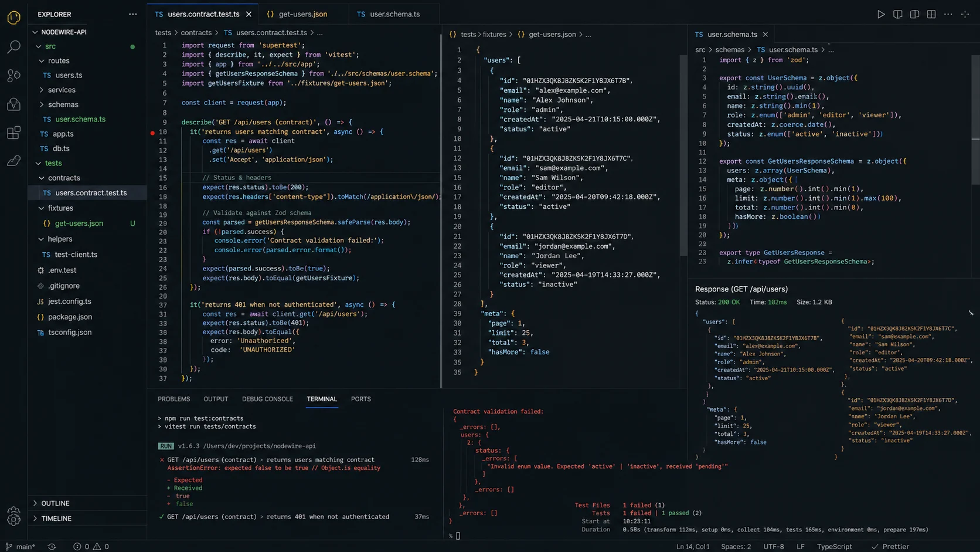Switch to the get-users.json tab
The image size is (980, 552).
[303, 14]
